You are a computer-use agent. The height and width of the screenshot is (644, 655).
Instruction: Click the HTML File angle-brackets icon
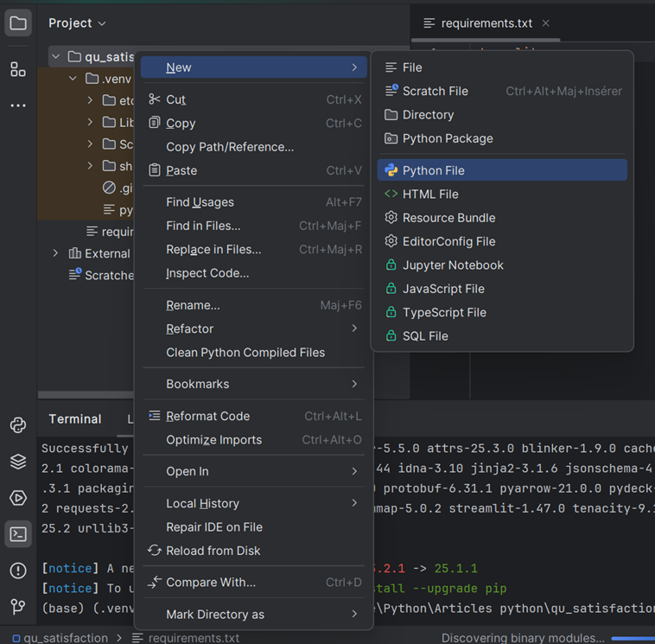tap(391, 194)
